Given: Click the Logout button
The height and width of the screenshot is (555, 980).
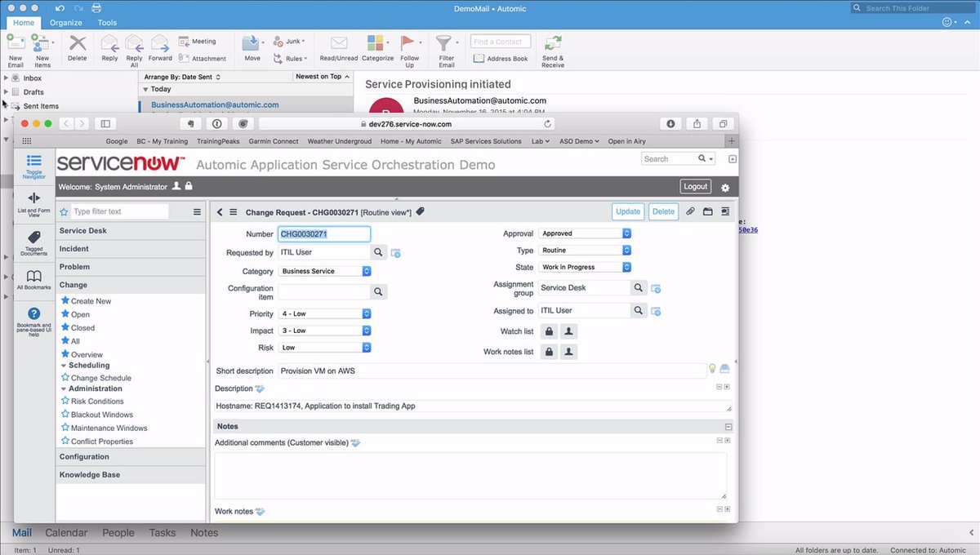Looking at the screenshot, I should tap(695, 186).
